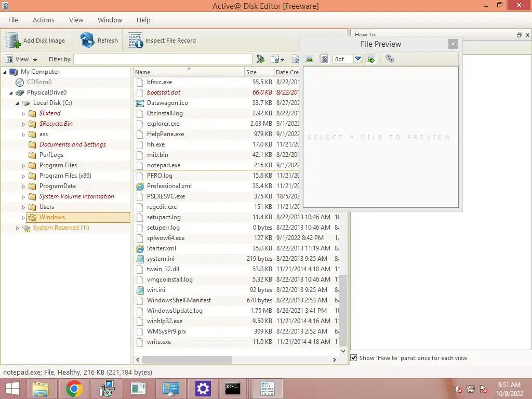Open File Explorer from the taskbar
The width and height of the screenshot is (532, 399).
pos(41,389)
